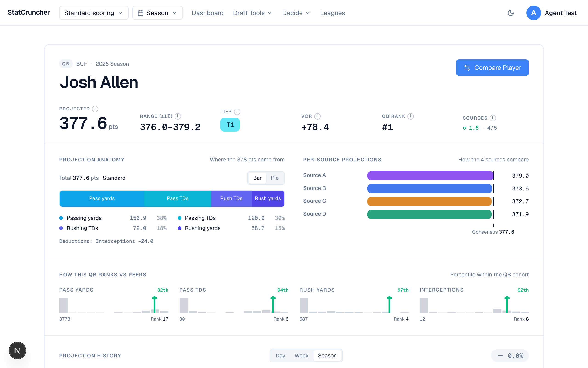The width and height of the screenshot is (588, 368).
Task: Open the Leagues page
Action: (332, 13)
